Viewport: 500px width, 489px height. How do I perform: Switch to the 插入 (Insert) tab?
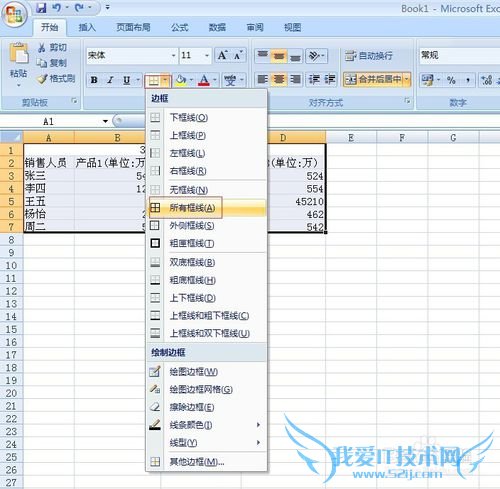(87, 27)
